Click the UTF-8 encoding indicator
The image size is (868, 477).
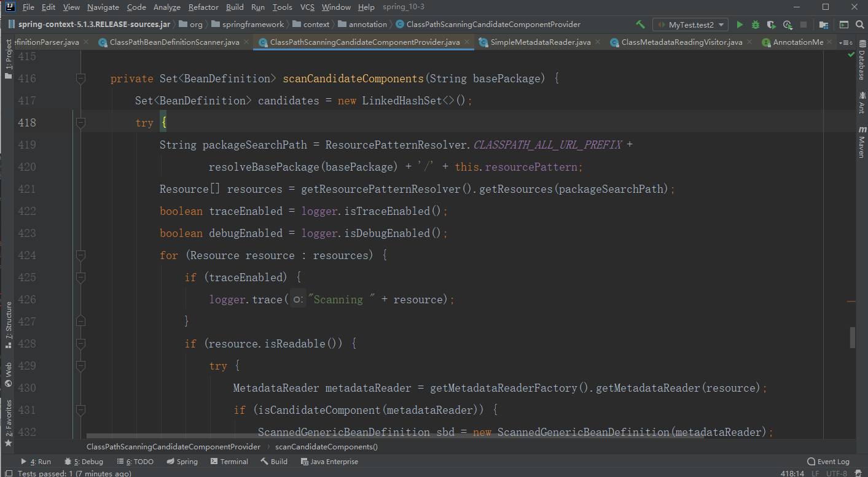[x=837, y=473]
